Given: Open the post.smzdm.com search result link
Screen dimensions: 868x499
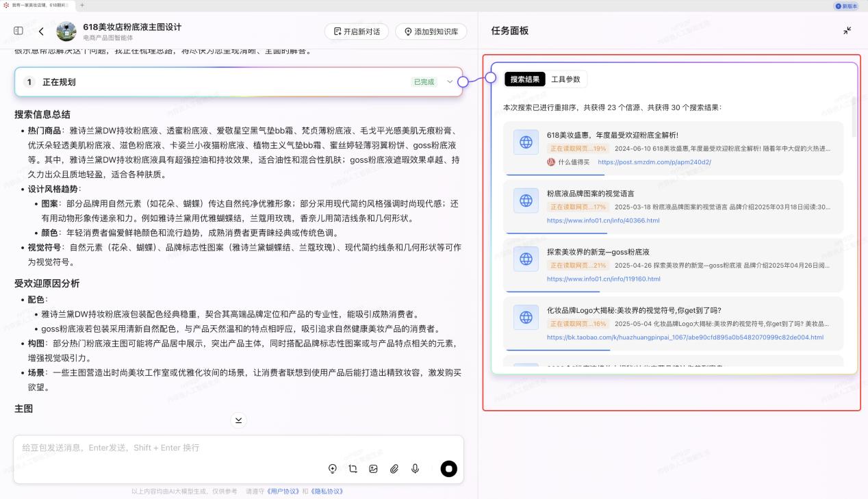Looking at the screenshot, I should click(654, 162).
